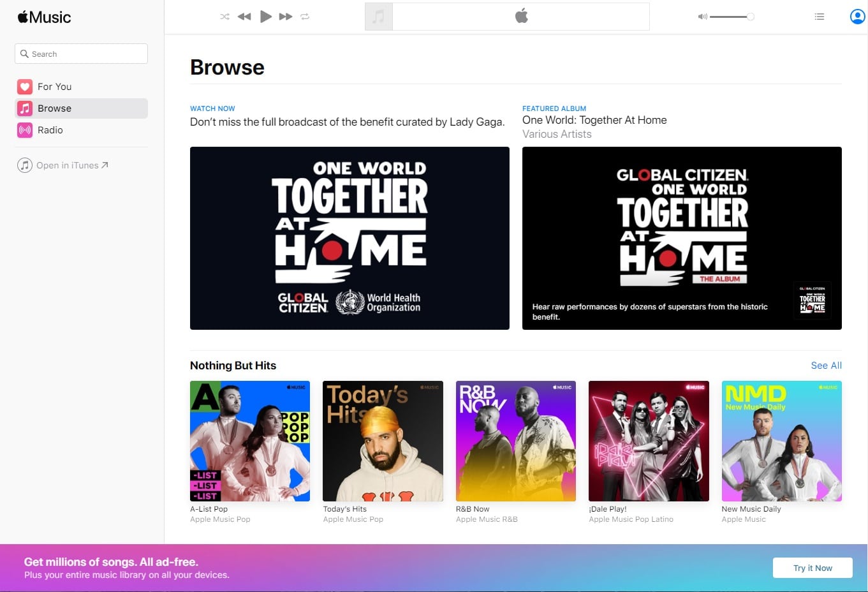Toggle shuffle playback mode
Viewport: 868px width, 592px height.
[x=224, y=17]
